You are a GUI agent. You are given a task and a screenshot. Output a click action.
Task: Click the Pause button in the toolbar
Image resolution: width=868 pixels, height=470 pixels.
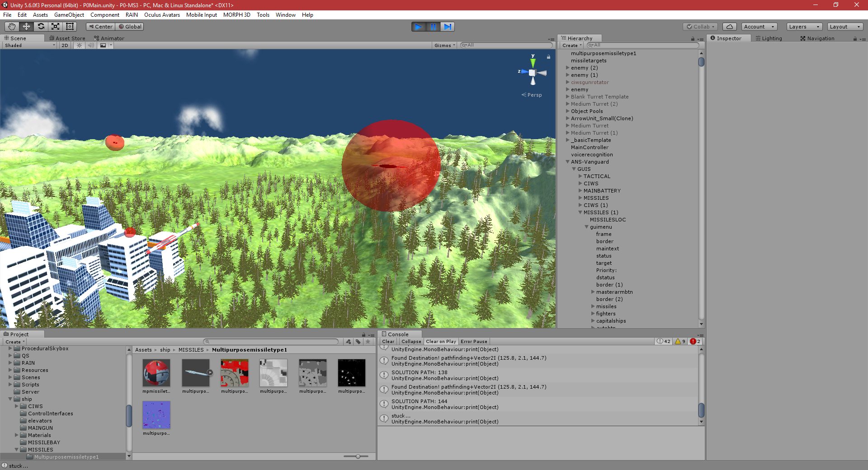(x=433, y=27)
